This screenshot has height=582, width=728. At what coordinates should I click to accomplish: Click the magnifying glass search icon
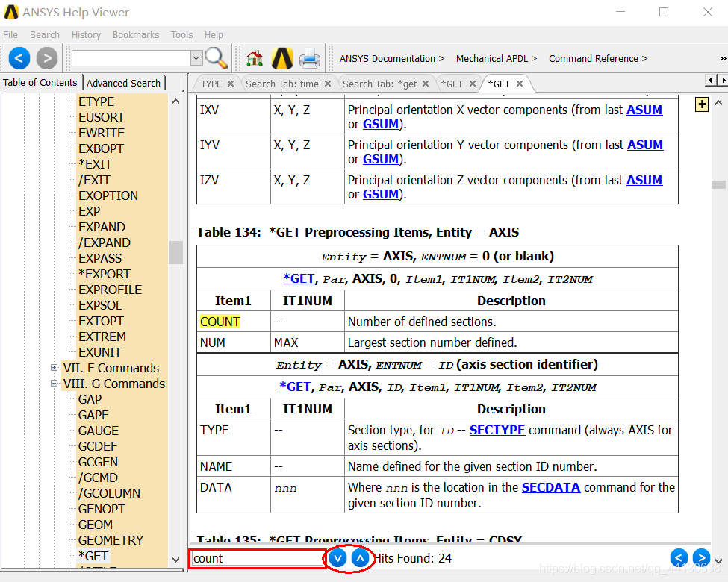coord(217,57)
